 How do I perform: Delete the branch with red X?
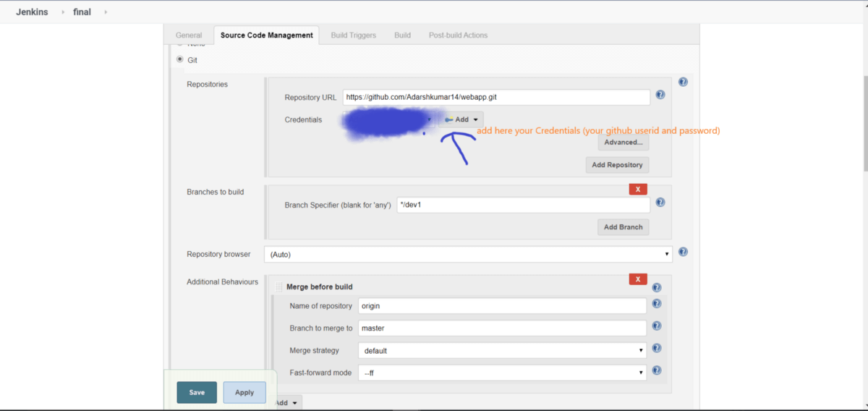638,190
